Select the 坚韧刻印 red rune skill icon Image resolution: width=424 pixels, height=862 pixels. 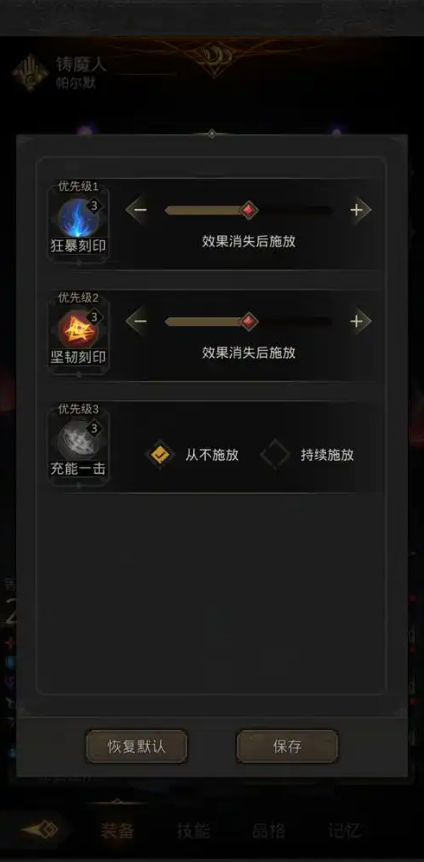point(78,329)
